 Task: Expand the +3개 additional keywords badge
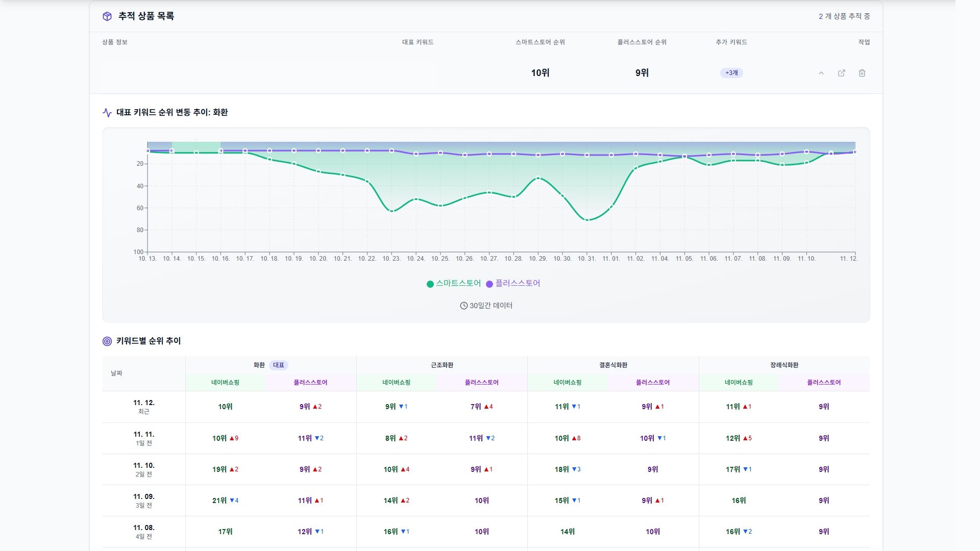point(731,73)
